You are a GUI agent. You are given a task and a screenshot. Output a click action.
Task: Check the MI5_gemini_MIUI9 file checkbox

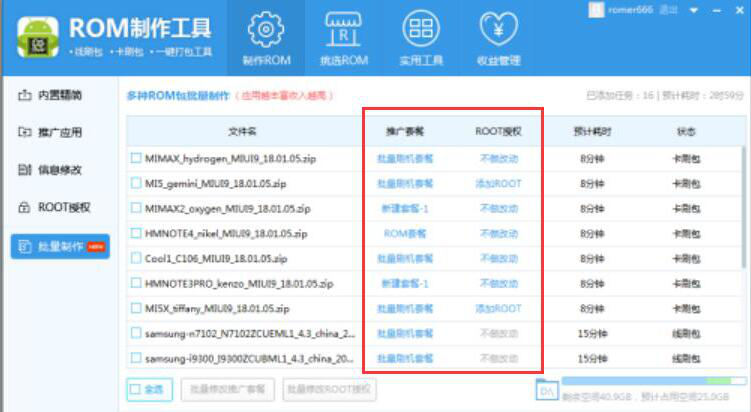pos(136,183)
